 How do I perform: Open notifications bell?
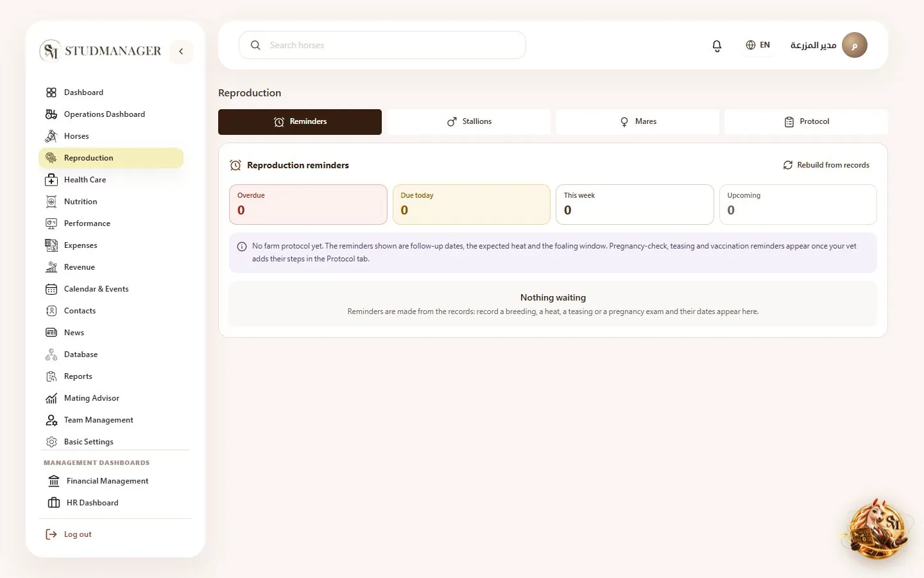717,46
